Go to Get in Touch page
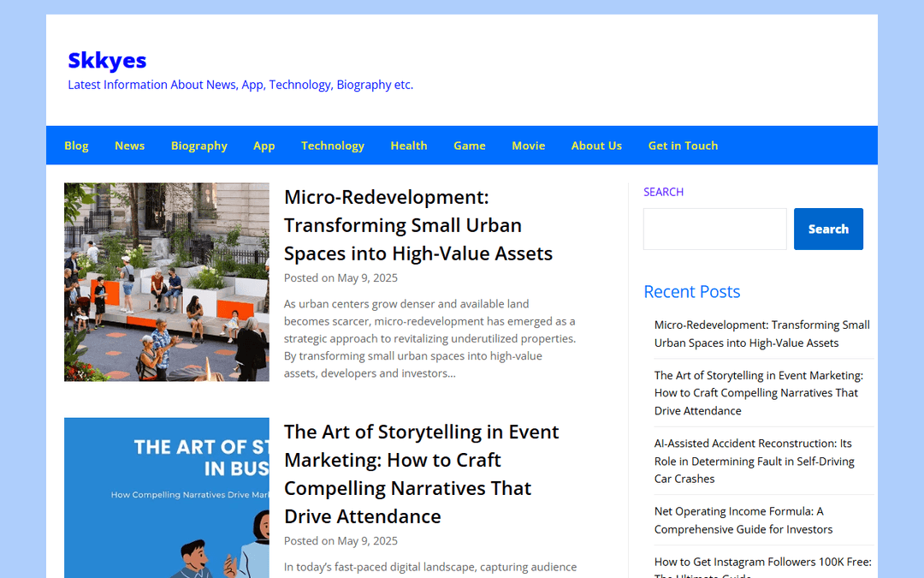Viewport: 924px width, 578px height. pyautogui.click(x=683, y=146)
